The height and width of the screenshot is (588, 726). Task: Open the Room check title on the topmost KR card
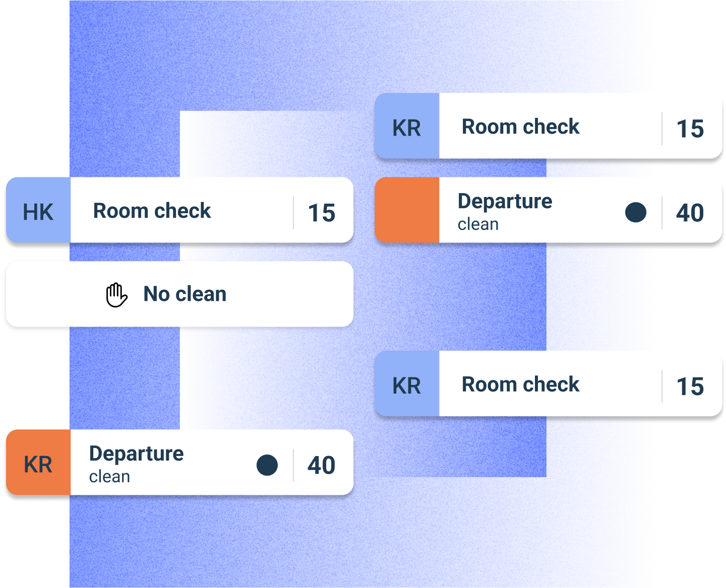tap(520, 127)
